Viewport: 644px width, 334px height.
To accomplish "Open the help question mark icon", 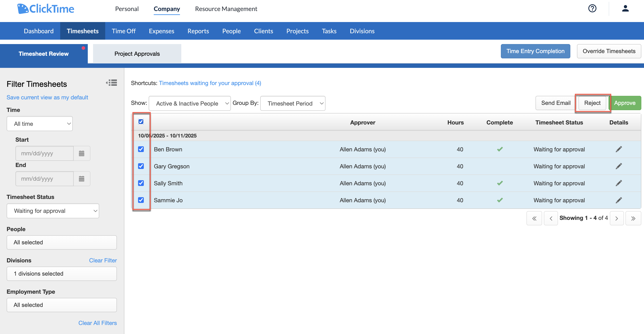I will coord(592,9).
